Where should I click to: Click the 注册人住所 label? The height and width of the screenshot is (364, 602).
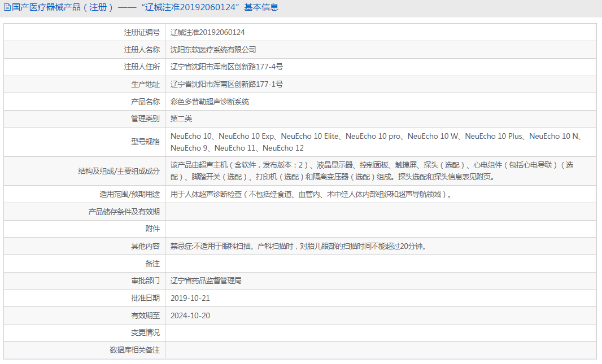tap(142, 67)
